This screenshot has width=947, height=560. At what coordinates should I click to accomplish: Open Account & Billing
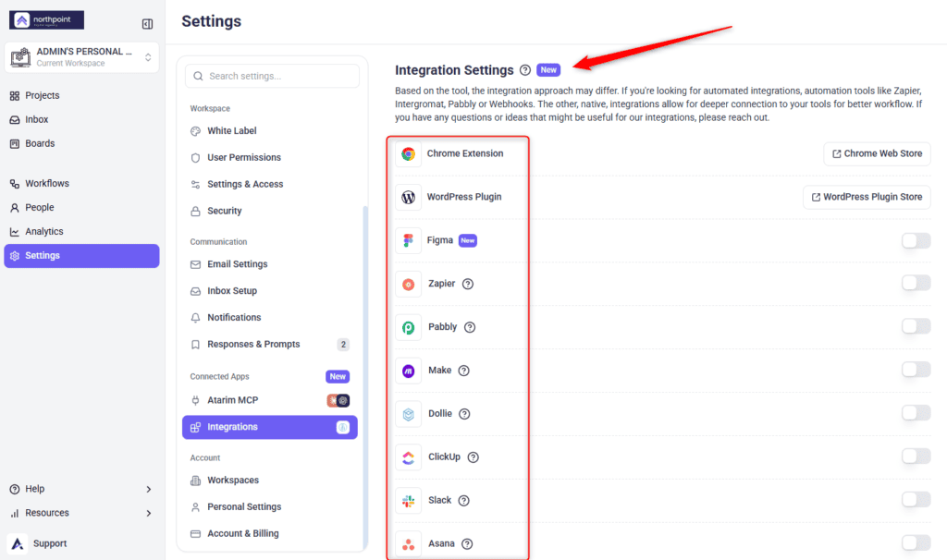(270, 533)
